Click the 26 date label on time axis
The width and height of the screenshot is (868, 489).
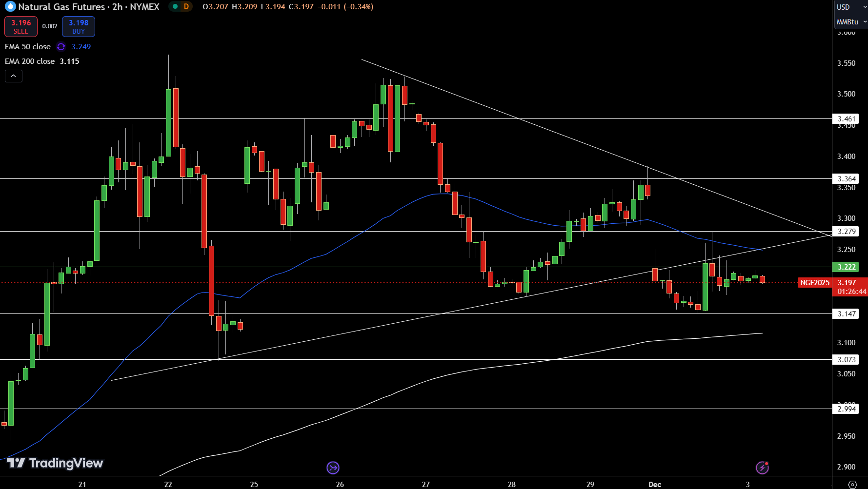pyautogui.click(x=340, y=485)
